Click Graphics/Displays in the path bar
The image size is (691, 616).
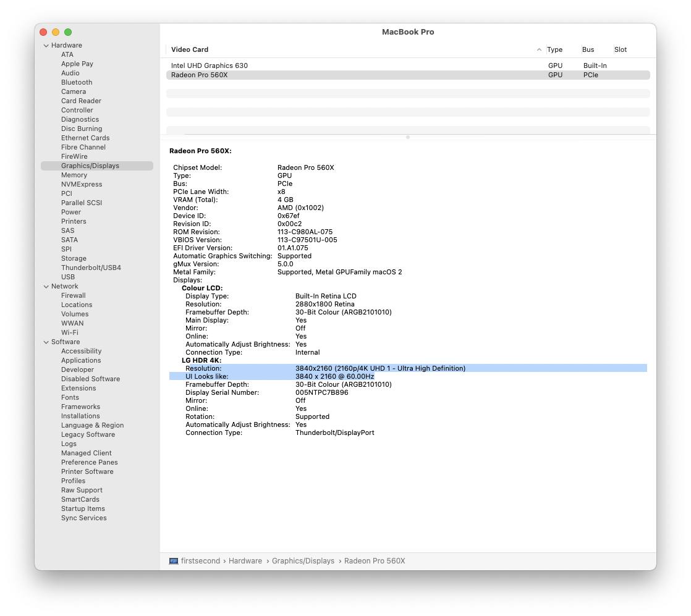pyautogui.click(x=303, y=561)
